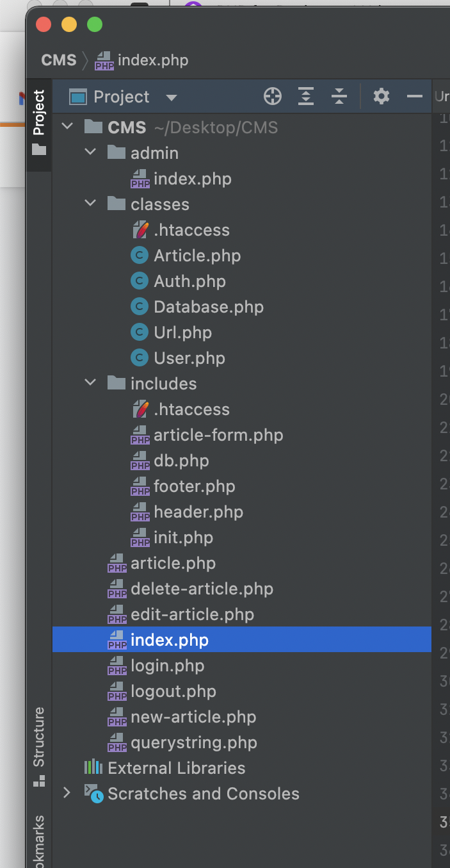Click the Scratches and Consoles clock icon
The height and width of the screenshot is (868, 450).
coord(93,793)
